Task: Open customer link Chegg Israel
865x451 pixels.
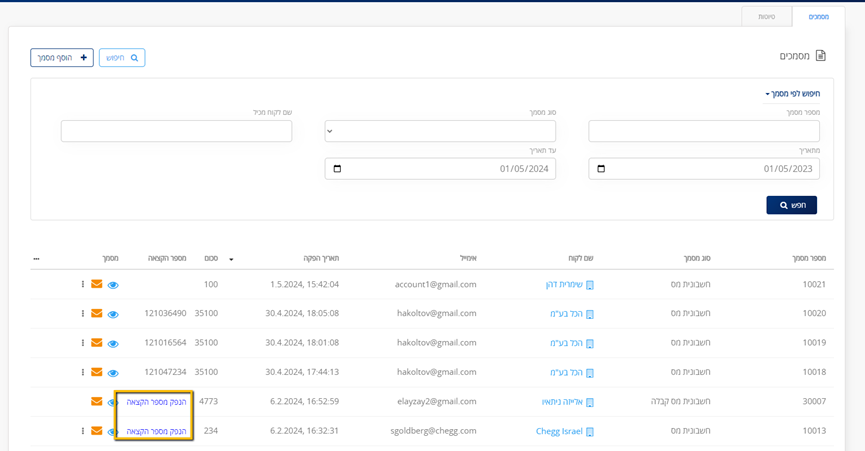Action: click(559, 431)
